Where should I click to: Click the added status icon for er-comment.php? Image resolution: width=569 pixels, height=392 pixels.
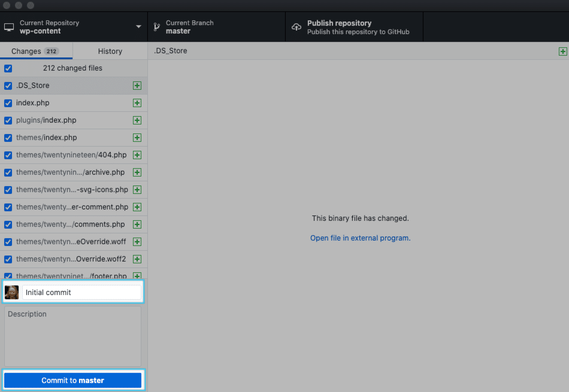point(137,207)
